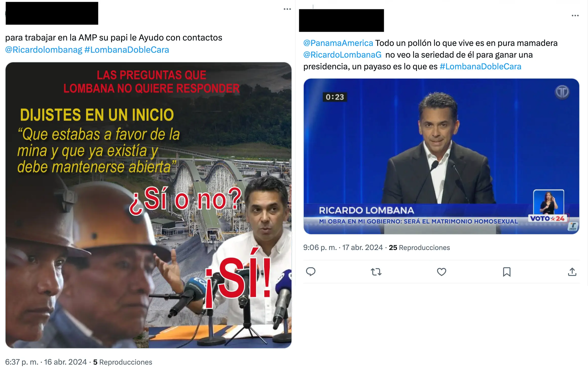Open more options on left tweet

(x=287, y=9)
